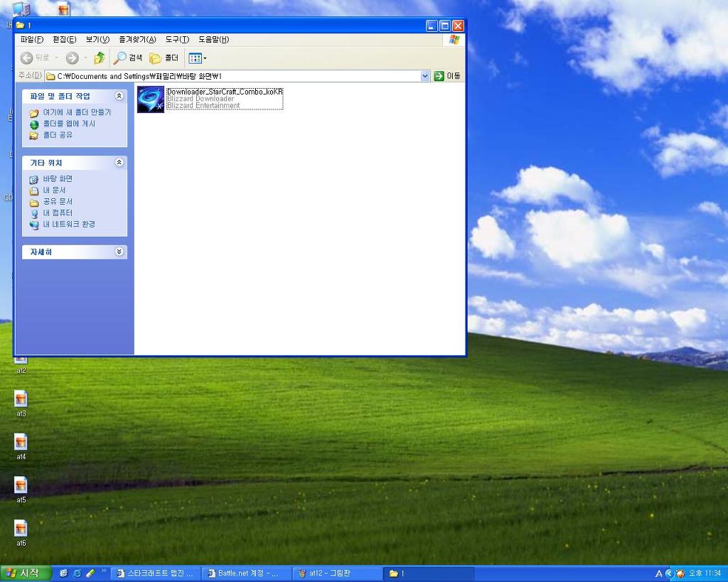Open the 파일(F) menu
The width and height of the screenshot is (728, 582).
point(31,40)
